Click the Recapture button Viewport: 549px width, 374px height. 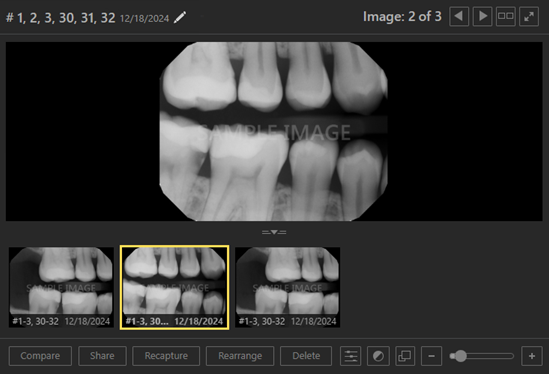(166, 356)
